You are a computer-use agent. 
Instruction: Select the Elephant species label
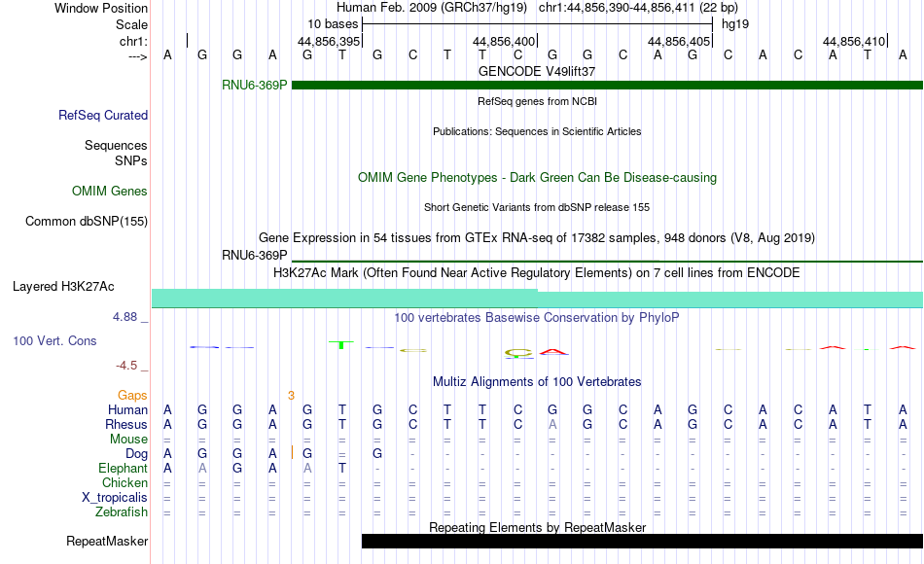(x=124, y=469)
